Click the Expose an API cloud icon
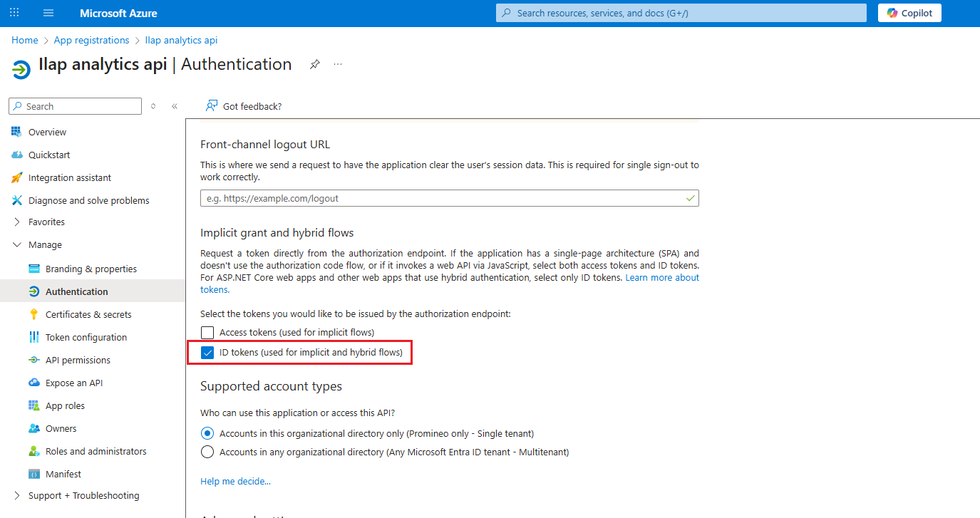The image size is (980, 518). point(33,383)
